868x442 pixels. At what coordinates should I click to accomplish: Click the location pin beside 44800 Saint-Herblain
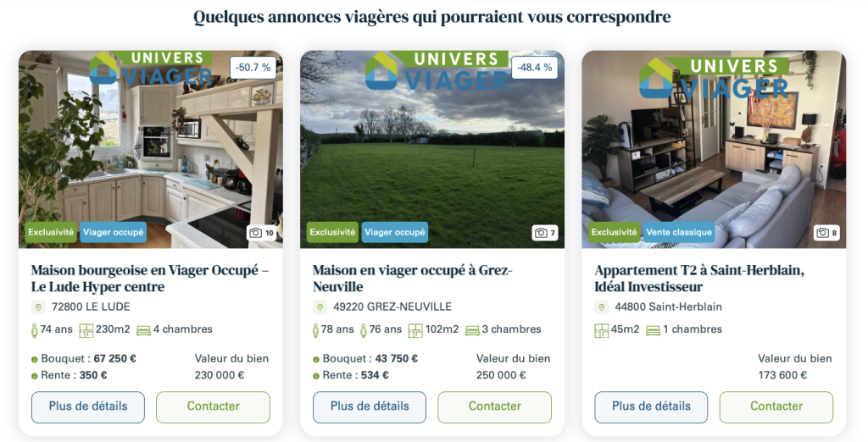(602, 307)
